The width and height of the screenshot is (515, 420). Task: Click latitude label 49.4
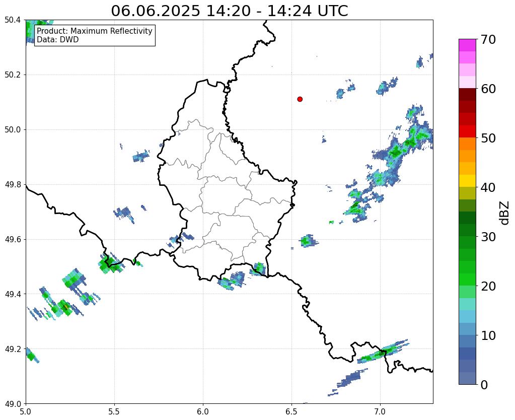[x=13, y=294]
